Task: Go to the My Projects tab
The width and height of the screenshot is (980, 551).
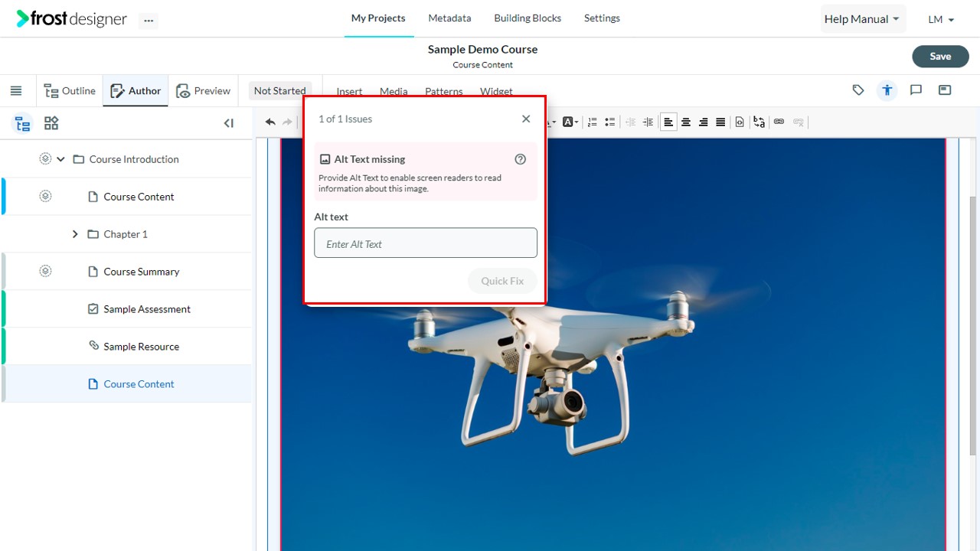Action: (378, 18)
